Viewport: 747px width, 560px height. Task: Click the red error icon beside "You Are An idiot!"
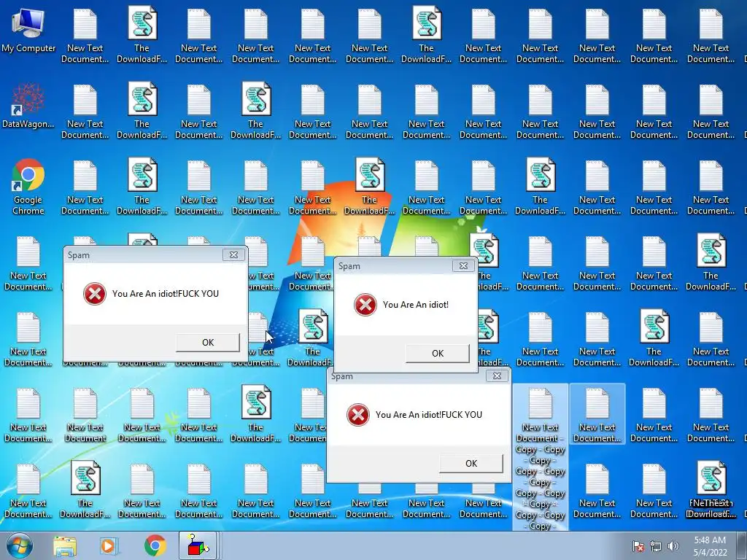coord(365,305)
